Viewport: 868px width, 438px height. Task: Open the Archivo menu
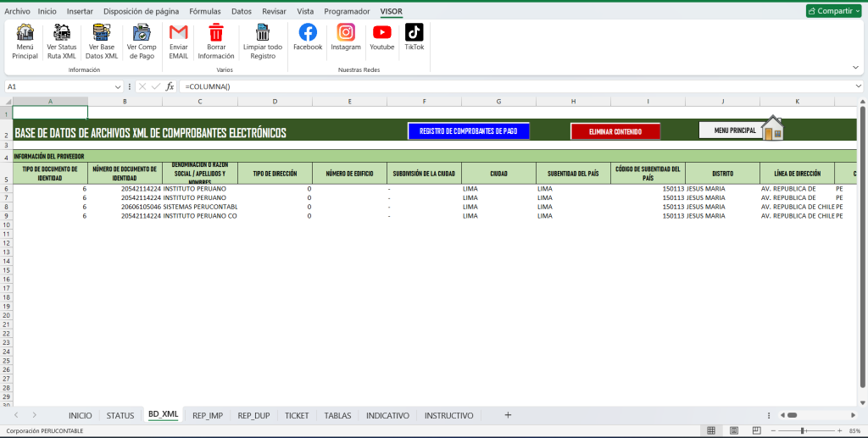tap(17, 11)
